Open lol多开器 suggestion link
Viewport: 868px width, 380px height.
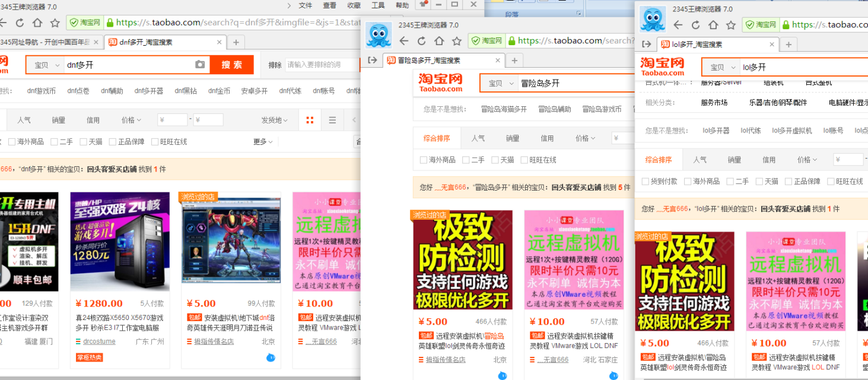716,130
